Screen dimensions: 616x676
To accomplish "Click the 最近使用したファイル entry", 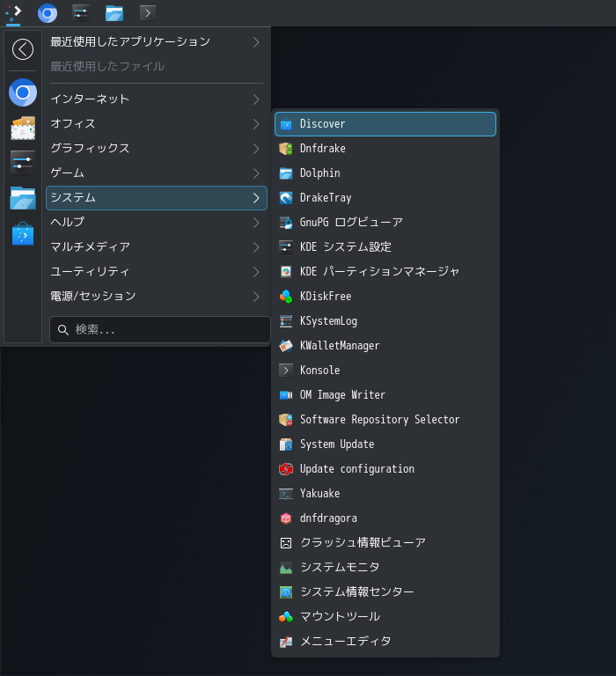I will point(157,66).
